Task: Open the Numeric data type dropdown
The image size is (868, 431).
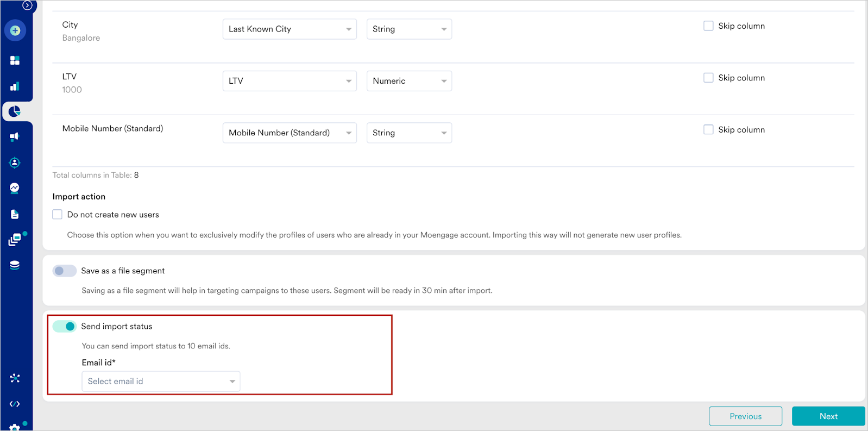Action: click(409, 81)
